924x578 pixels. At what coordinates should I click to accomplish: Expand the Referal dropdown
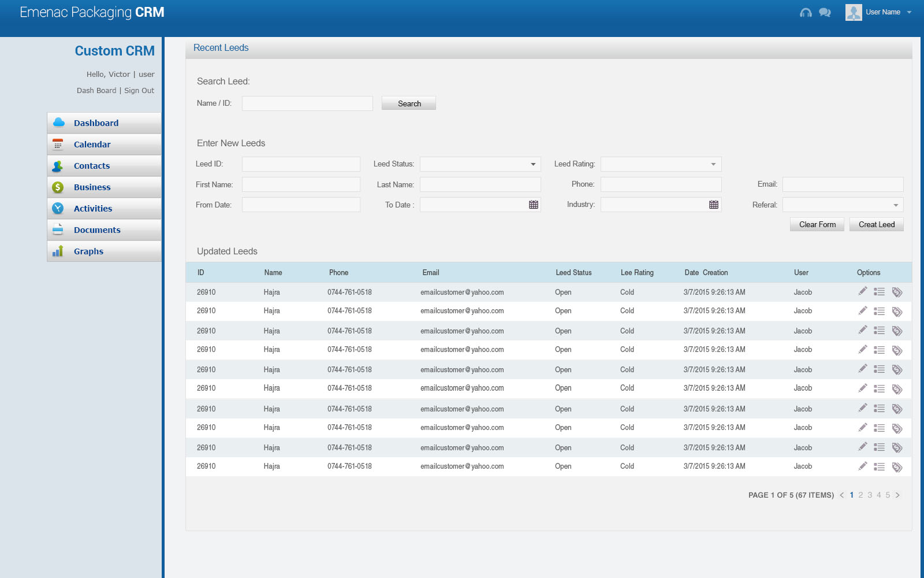tap(896, 205)
